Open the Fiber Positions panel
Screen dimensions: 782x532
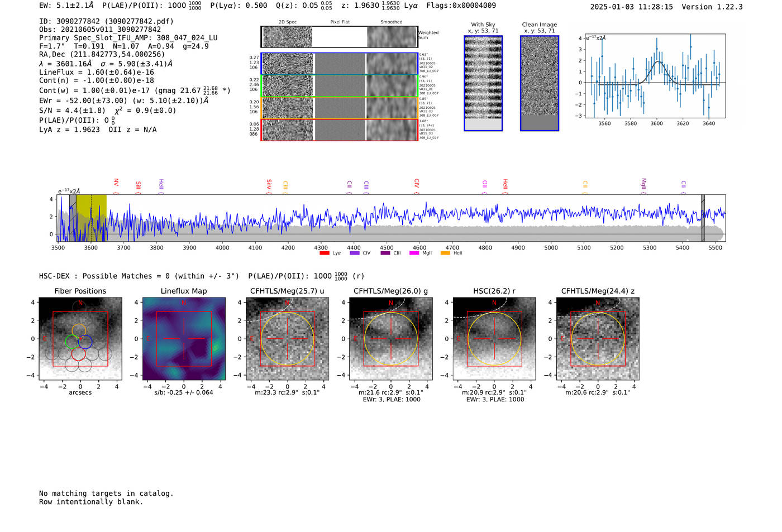click(x=80, y=338)
